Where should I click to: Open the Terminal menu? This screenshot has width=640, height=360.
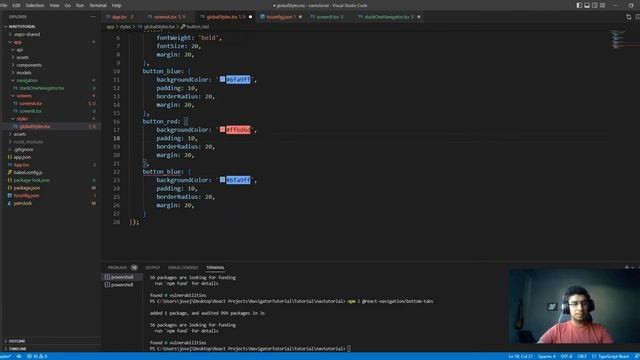[x=98, y=5]
